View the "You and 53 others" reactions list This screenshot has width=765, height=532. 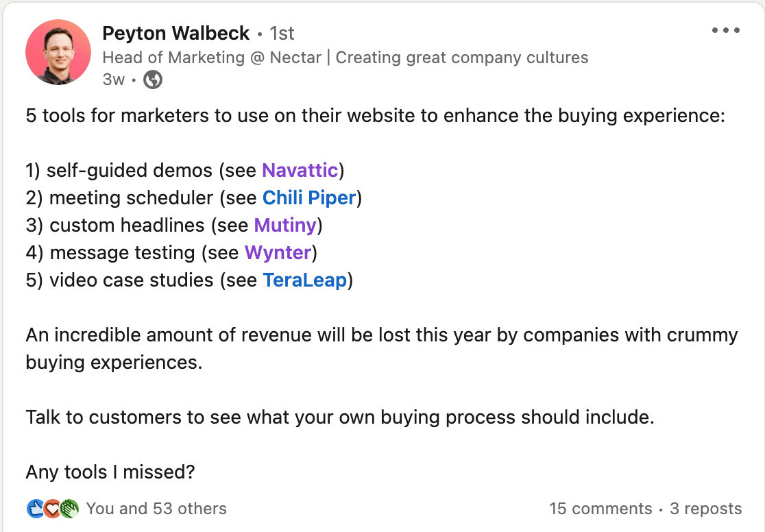pos(156,509)
